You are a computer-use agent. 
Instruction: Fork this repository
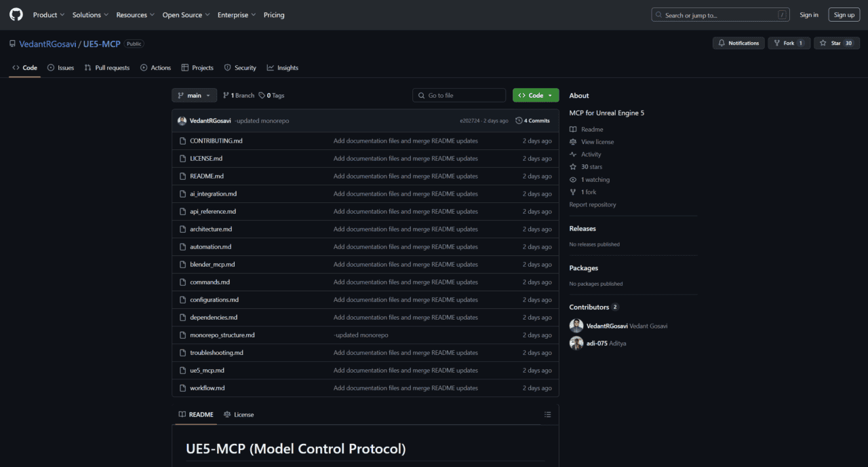click(789, 43)
